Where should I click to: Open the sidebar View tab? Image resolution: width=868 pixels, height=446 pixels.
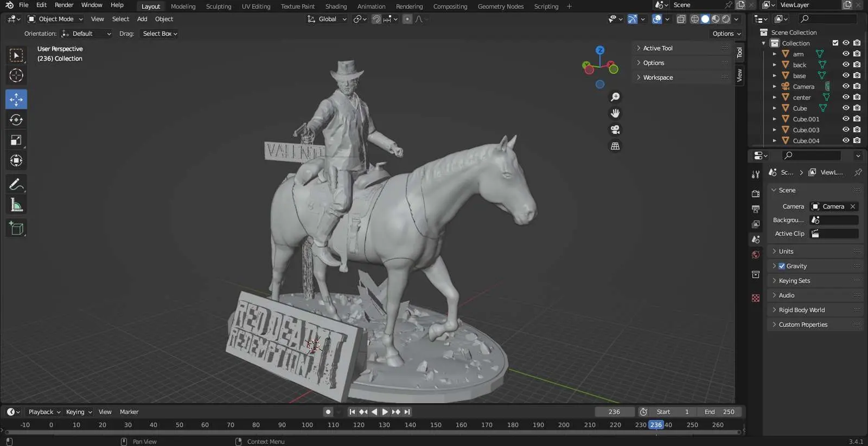(739, 75)
